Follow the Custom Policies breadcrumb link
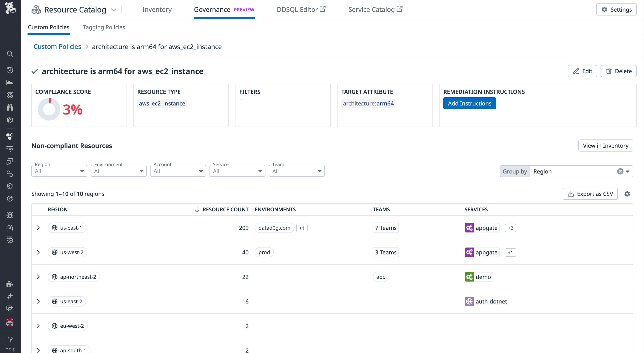Image resolution: width=644 pixels, height=353 pixels. point(57,46)
